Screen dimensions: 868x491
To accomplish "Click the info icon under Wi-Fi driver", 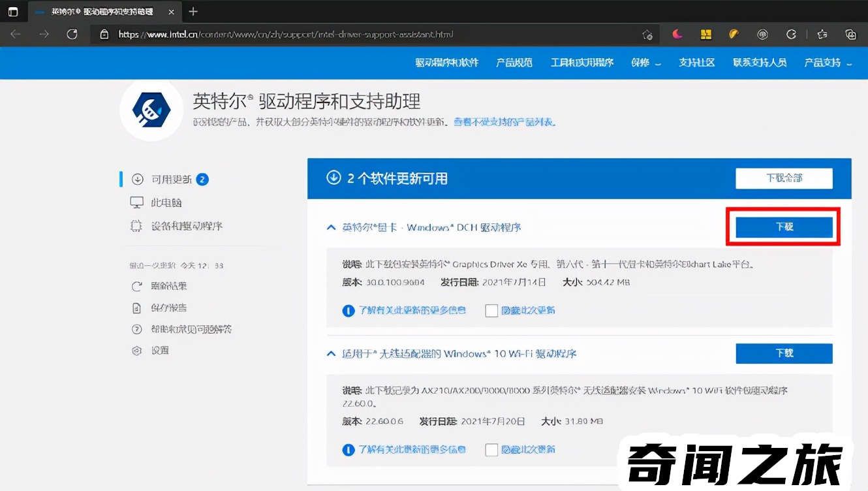I will pos(349,450).
